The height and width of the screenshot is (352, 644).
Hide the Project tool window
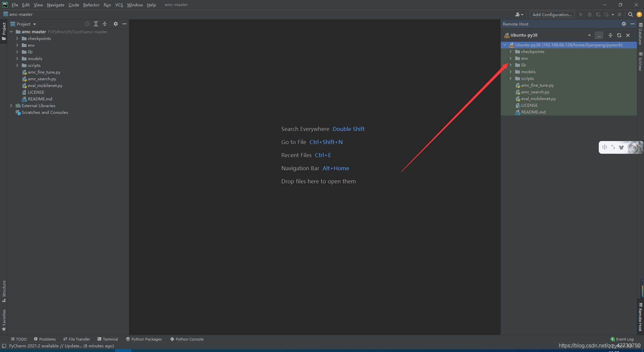pos(124,24)
